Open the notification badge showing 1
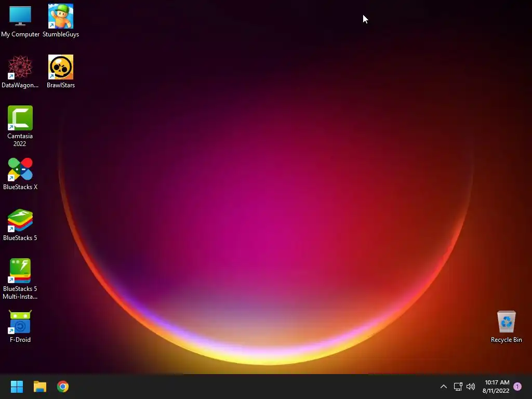Screen dimensions: 532x399 (x=517, y=387)
